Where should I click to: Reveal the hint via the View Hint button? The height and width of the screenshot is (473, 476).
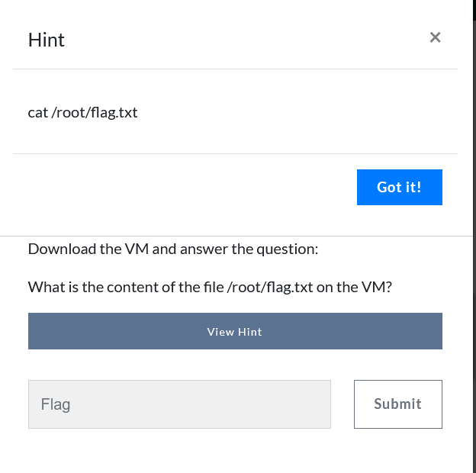[235, 331]
